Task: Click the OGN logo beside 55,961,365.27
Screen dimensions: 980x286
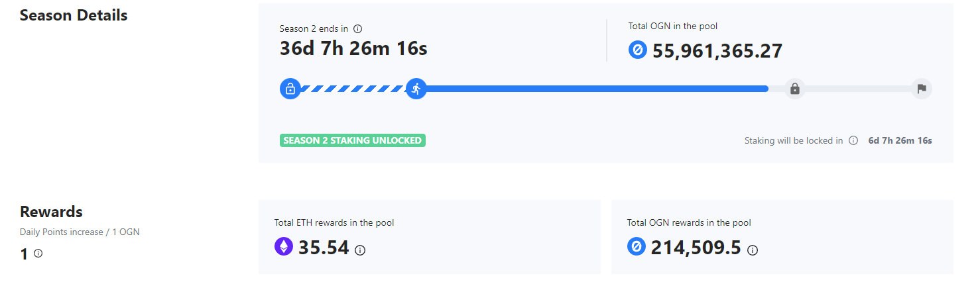Action: (637, 50)
